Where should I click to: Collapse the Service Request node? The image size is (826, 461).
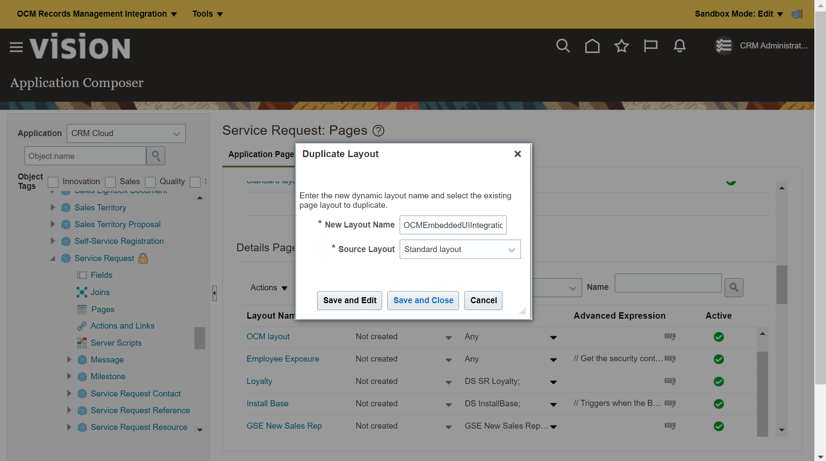pyautogui.click(x=53, y=259)
